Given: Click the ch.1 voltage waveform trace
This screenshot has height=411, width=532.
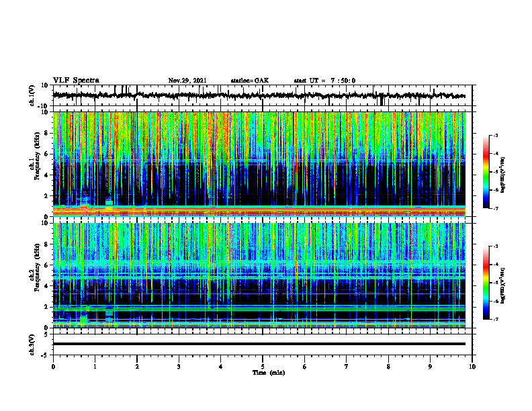Looking at the screenshot, I should (259, 95).
